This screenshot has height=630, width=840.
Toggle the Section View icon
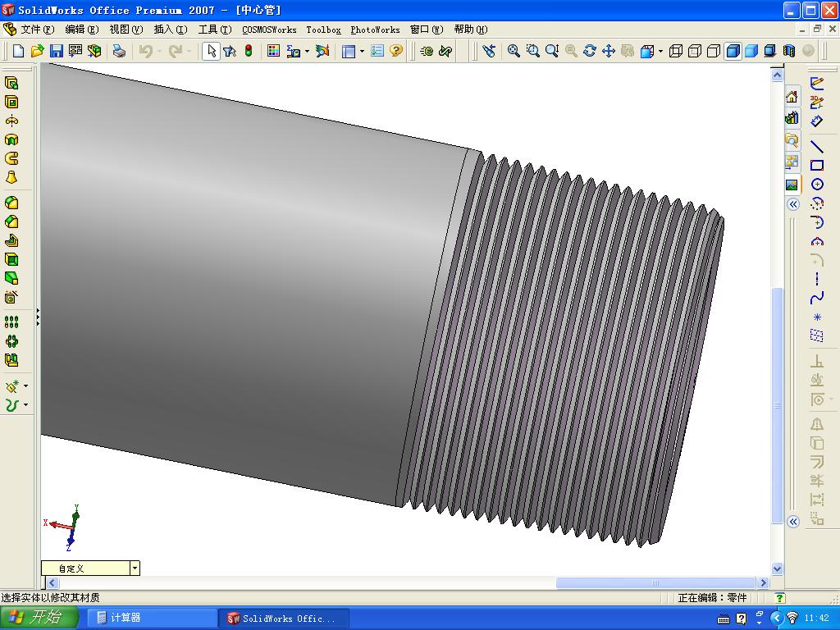click(x=789, y=51)
